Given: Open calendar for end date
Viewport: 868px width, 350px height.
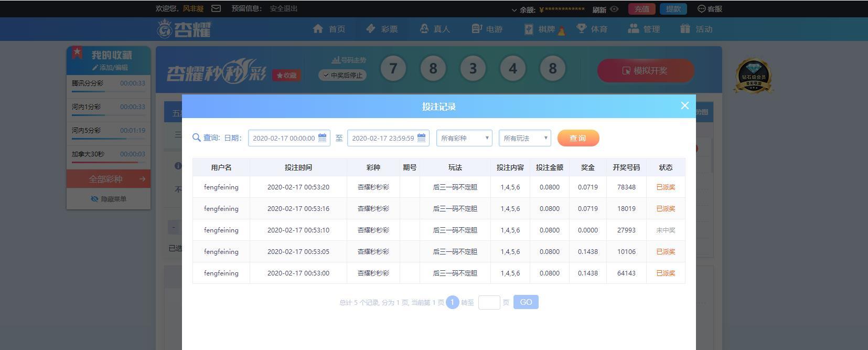Looking at the screenshot, I should pyautogui.click(x=422, y=137).
